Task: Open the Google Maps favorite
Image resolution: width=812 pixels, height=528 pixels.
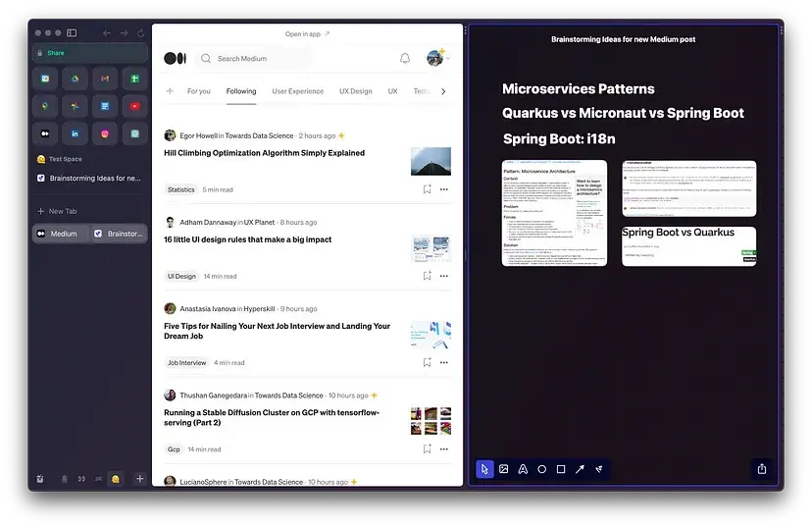Action: pos(45,106)
